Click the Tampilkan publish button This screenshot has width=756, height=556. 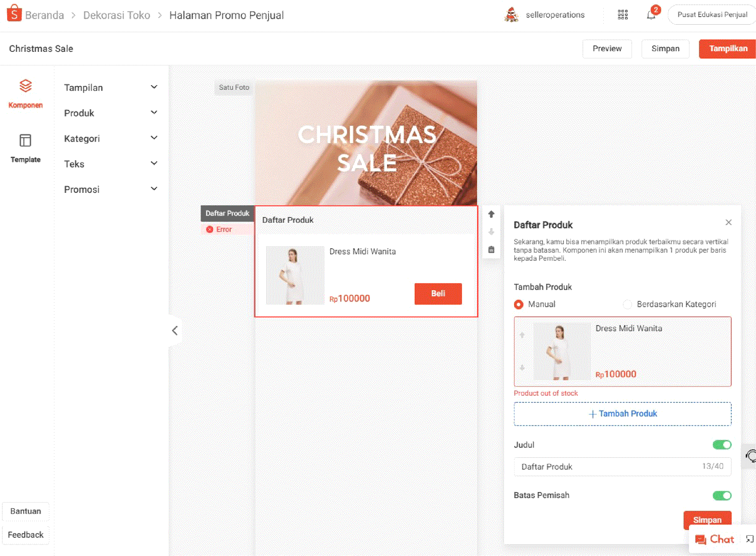728,49
